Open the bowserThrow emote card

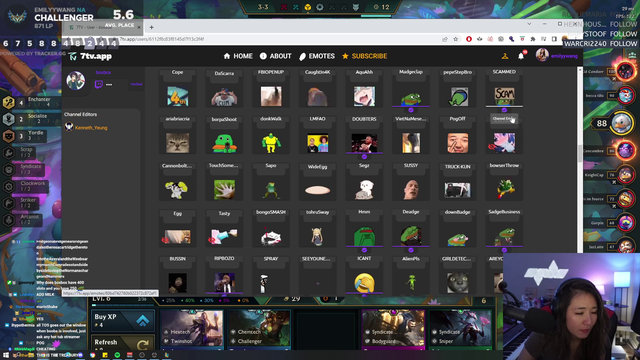coord(504,182)
